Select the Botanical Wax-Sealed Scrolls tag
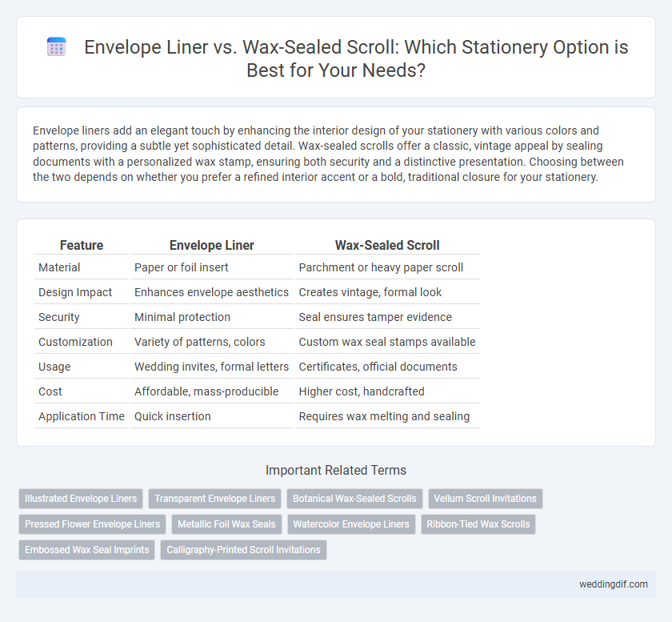Image resolution: width=672 pixels, height=622 pixels. (x=354, y=499)
